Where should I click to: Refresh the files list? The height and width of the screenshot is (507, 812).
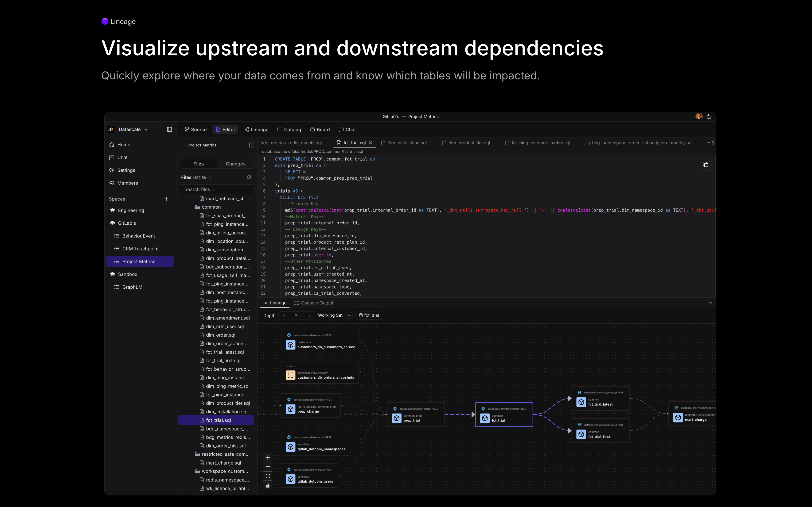click(249, 177)
